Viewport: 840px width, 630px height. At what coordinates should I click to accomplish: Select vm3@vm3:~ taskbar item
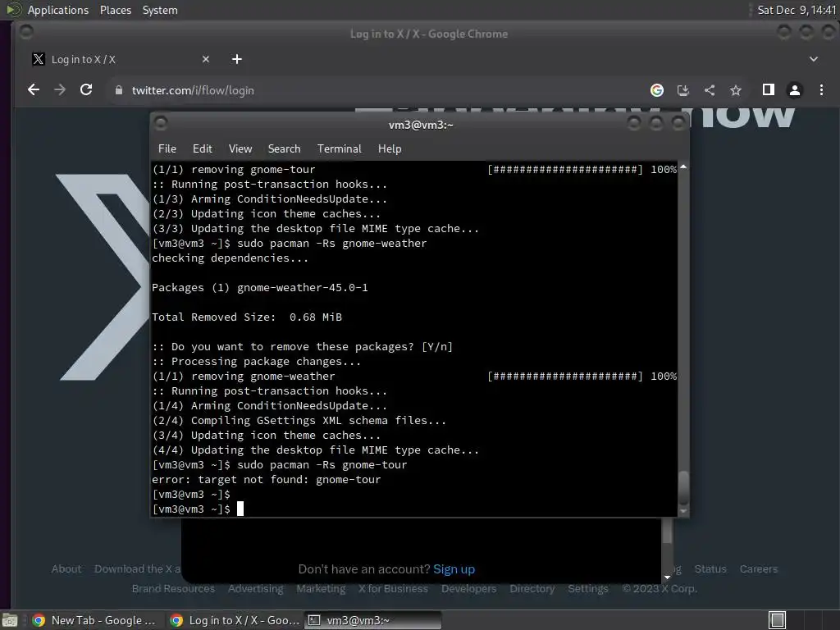pyautogui.click(x=373, y=620)
